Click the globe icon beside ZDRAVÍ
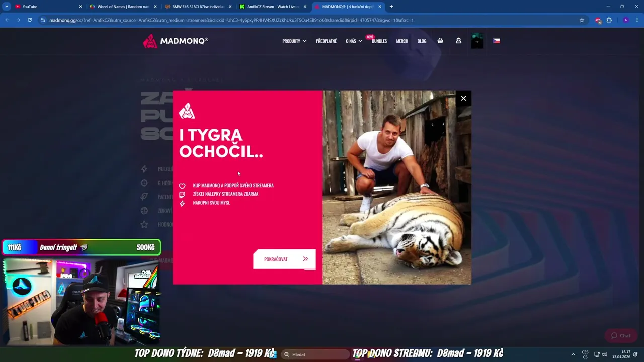 pos(144,211)
